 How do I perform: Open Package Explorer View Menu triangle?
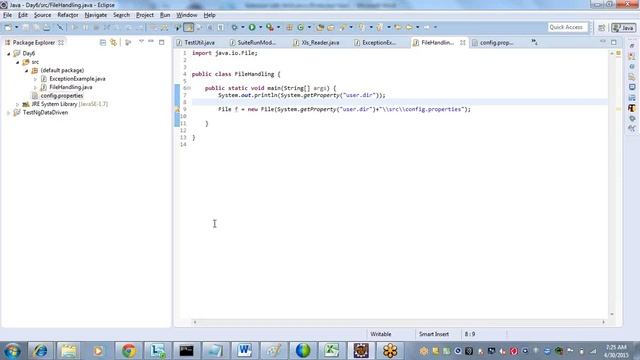[x=141, y=42]
